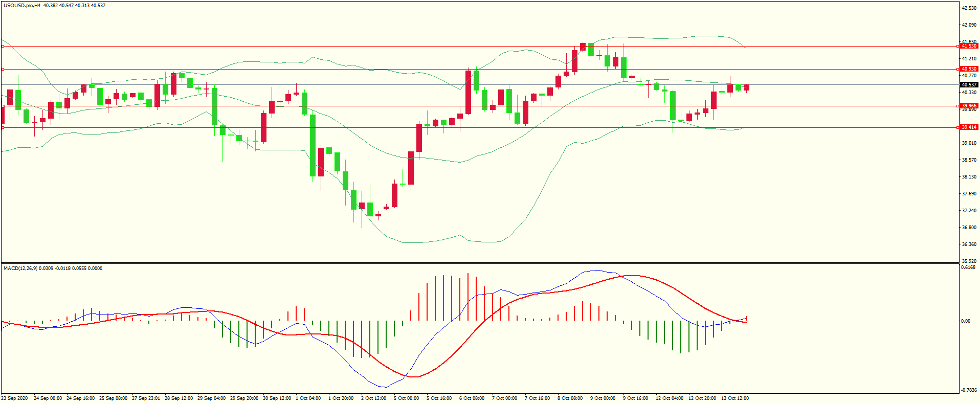Select left handle of red 41.530 line

3,46
